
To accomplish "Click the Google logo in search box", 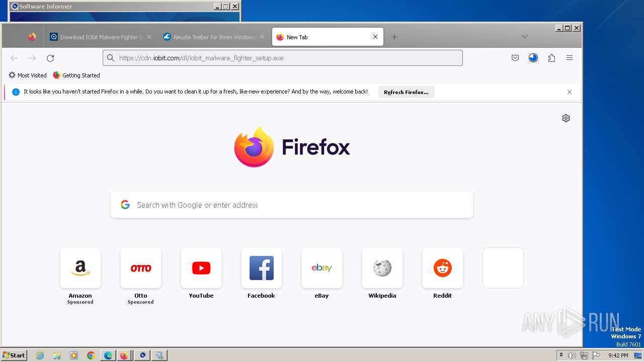I will tap(125, 205).
